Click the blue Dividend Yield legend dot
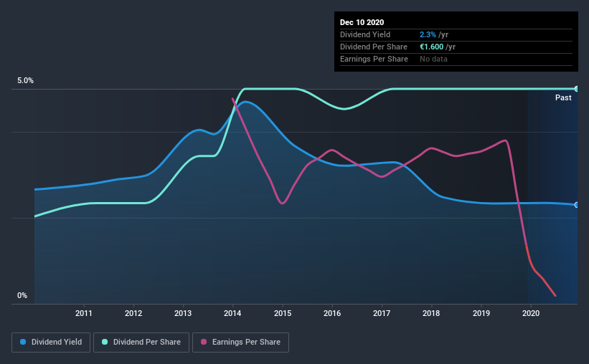This screenshot has width=589, height=364. coord(23,342)
